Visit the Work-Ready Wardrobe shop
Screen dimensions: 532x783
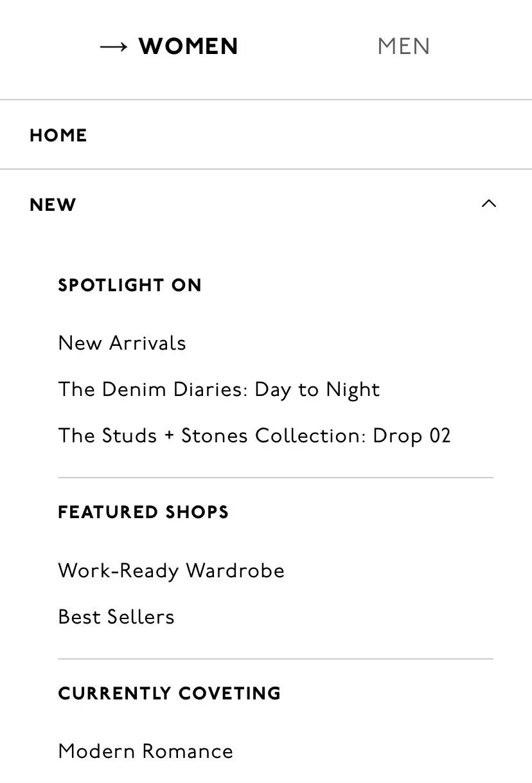click(x=171, y=571)
